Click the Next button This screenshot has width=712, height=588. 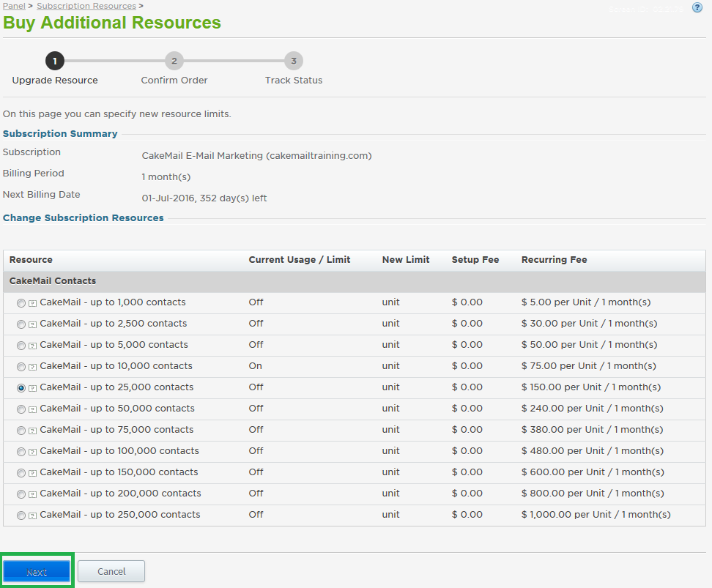37,571
